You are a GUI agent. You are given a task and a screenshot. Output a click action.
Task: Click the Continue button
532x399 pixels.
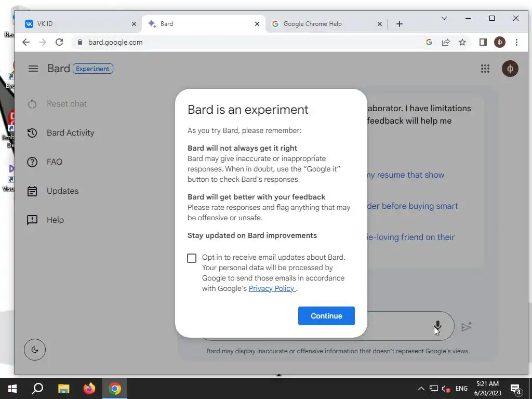click(x=326, y=316)
